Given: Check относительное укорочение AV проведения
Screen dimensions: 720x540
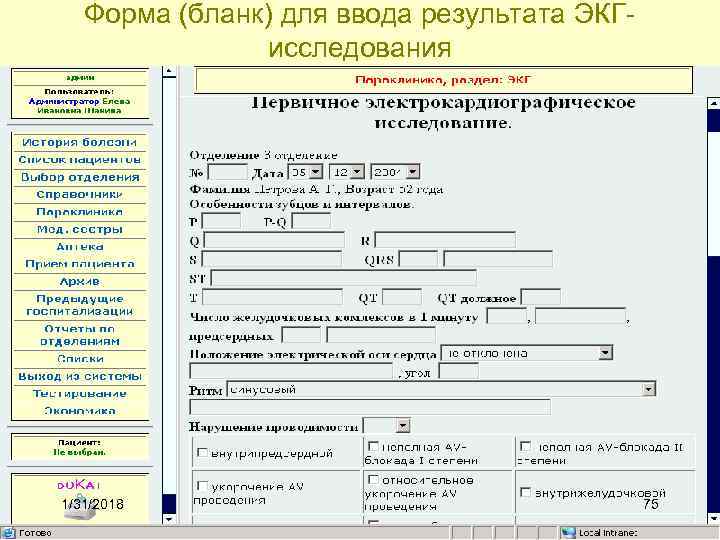Looking at the screenshot, I should pos(373,479).
